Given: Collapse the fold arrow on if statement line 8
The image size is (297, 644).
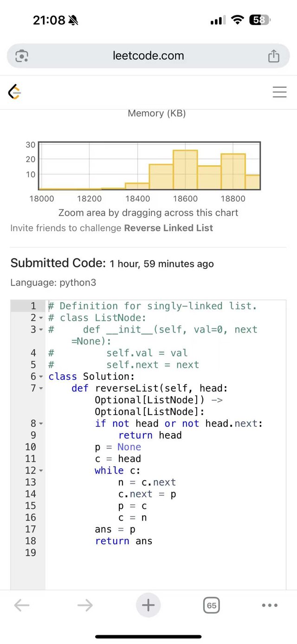Looking at the screenshot, I should (40, 423).
